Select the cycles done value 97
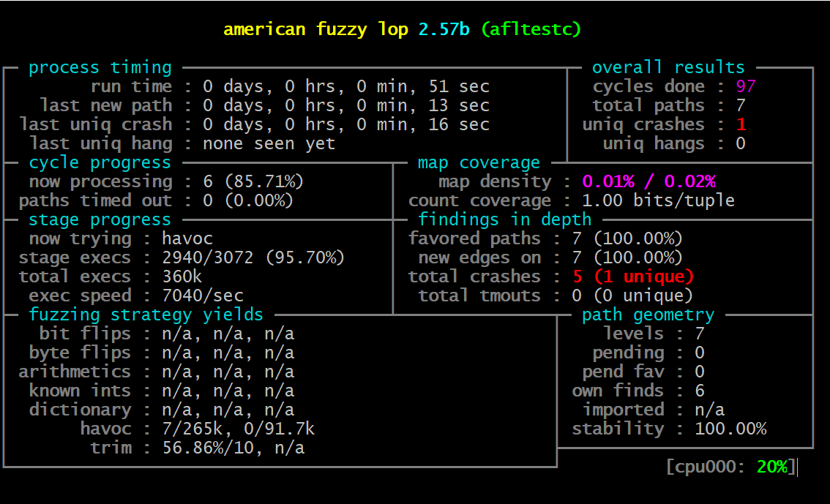 tap(745, 87)
